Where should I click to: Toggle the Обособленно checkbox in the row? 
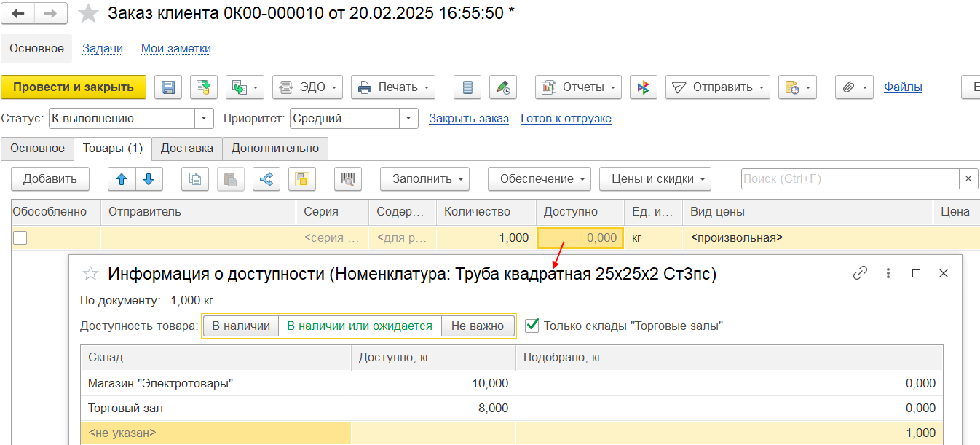(x=20, y=237)
